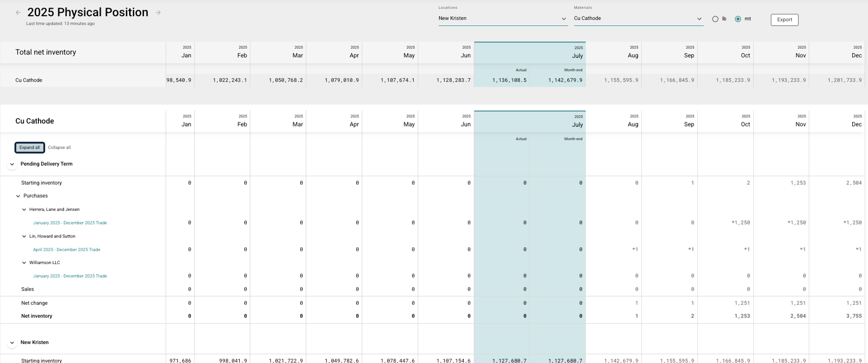Viewport: 868px width, 363px height.
Task: Collapse the Pending Delivery Term section
Action: click(12, 164)
